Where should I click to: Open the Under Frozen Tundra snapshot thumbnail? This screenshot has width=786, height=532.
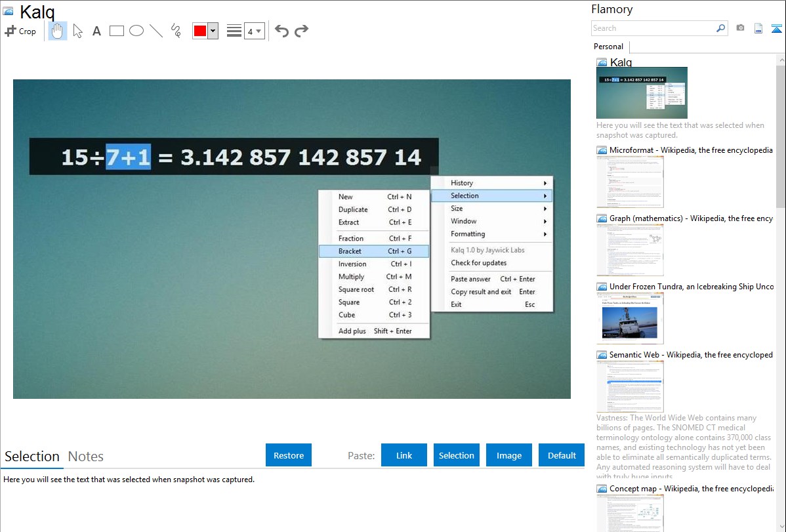coord(630,318)
